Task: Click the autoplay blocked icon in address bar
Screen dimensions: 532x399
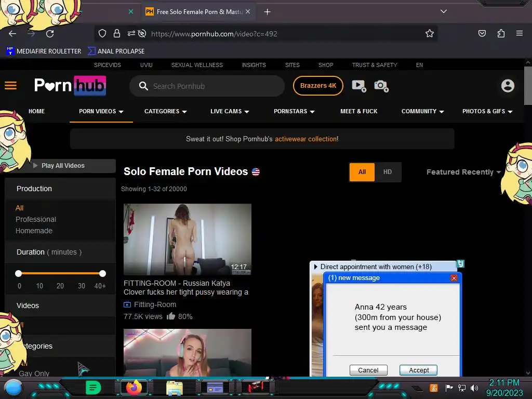Action: 142,33
